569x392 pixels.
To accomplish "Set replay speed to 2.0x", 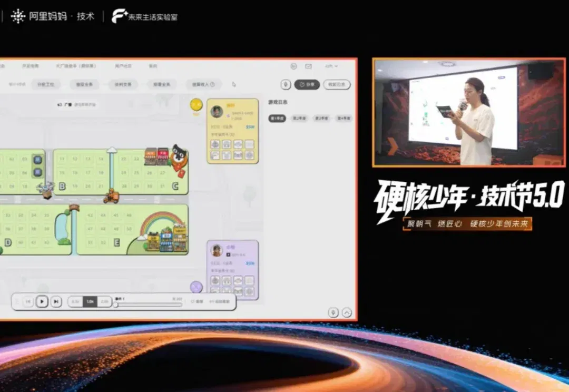I will coord(104,301).
